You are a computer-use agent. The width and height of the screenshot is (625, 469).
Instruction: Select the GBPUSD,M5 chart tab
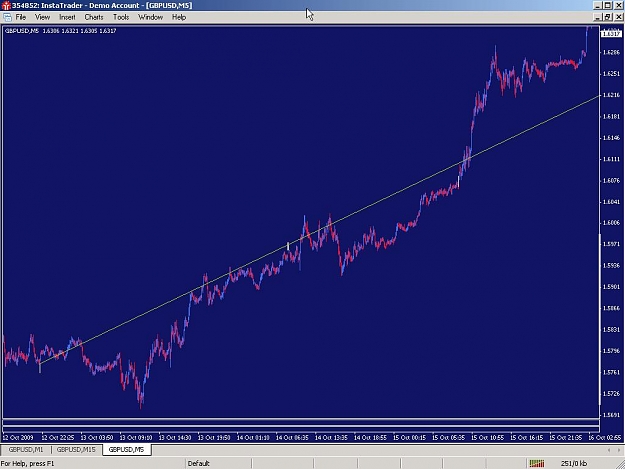(x=126, y=449)
